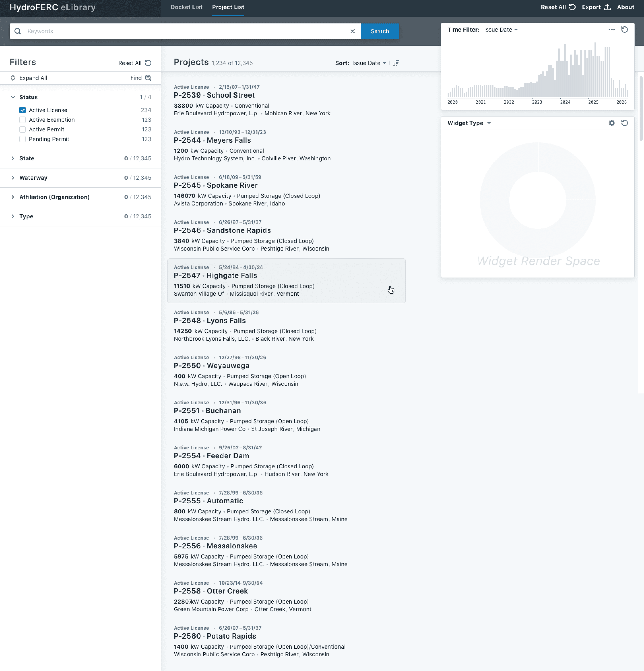Open project P-2555 Automatic
Screen dimensions: 644x671
[x=286, y=506]
